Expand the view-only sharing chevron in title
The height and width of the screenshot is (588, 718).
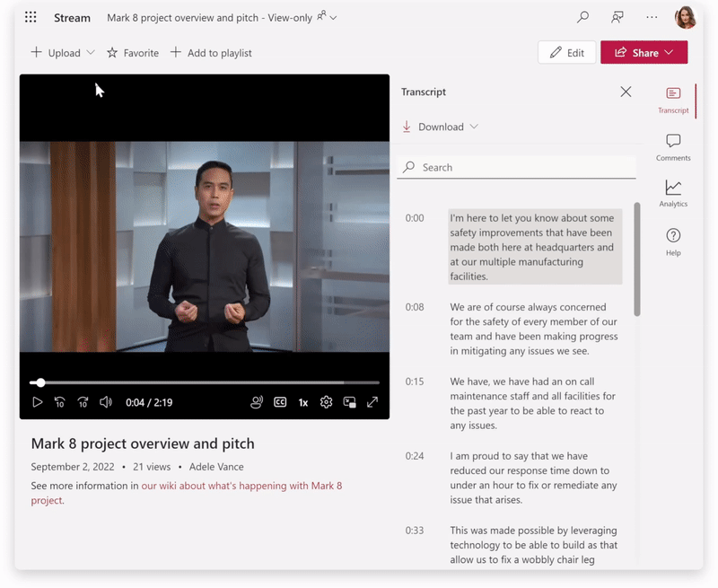click(x=333, y=18)
